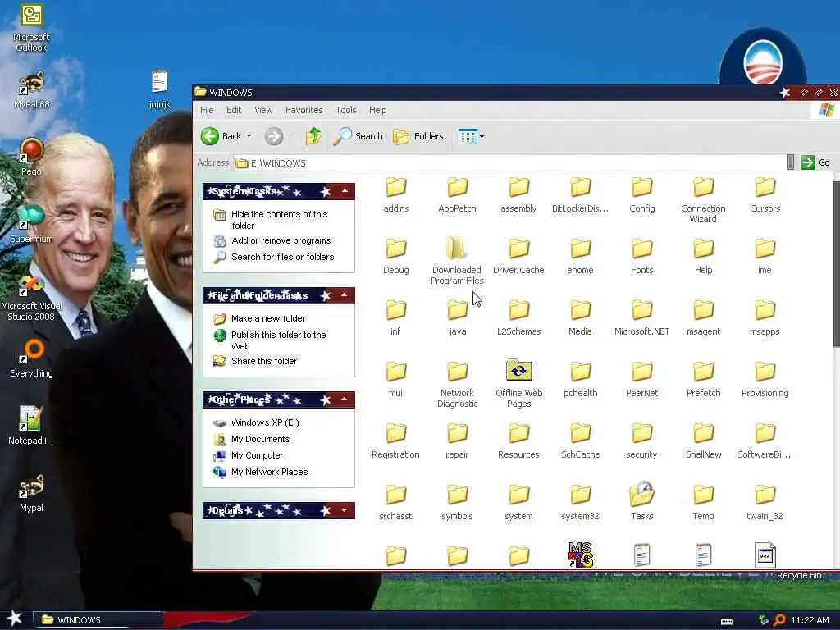Open the Help menu
Viewport: 840px width, 630px height.
(x=377, y=110)
